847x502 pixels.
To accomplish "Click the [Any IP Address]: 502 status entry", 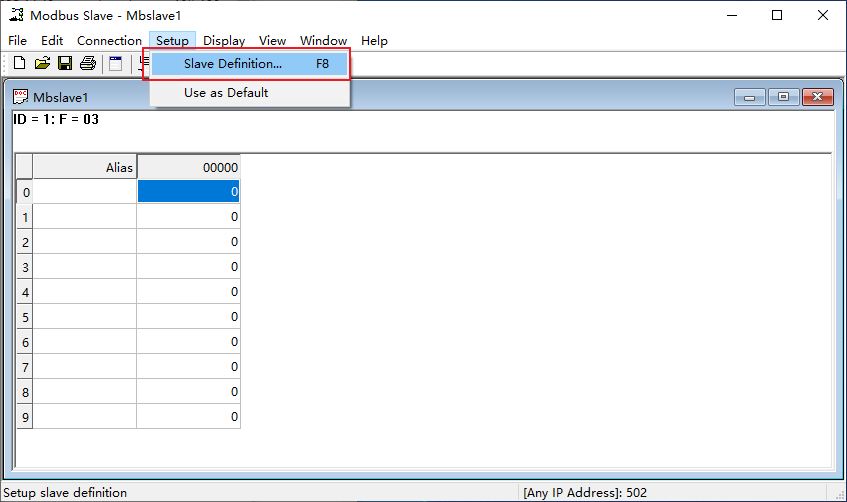I will [x=584, y=492].
